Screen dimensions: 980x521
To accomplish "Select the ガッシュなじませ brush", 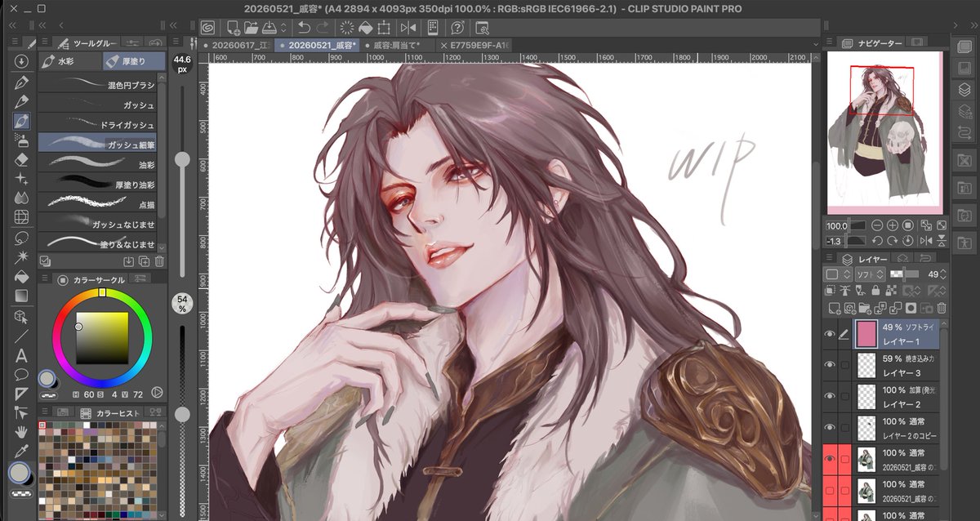I will click(x=98, y=223).
